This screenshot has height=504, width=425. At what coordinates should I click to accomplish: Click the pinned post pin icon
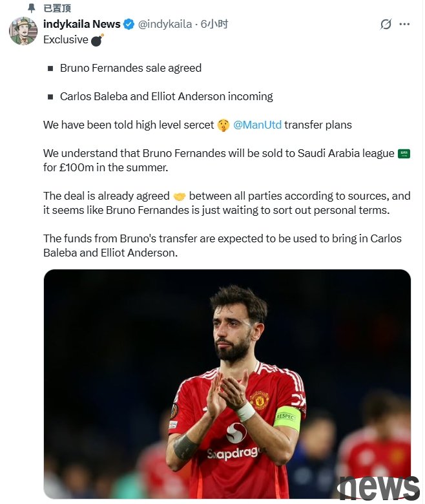[x=32, y=8]
